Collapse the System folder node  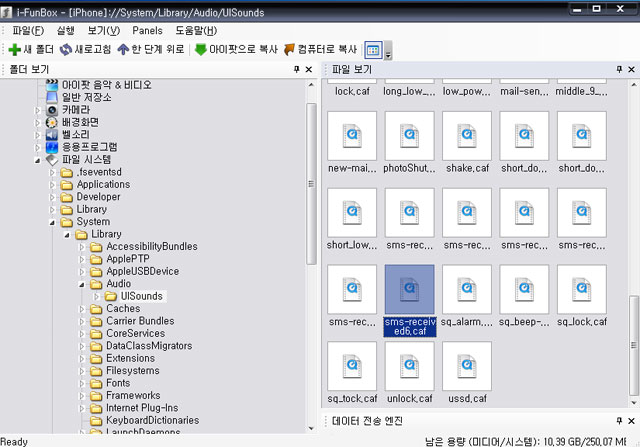[52, 222]
